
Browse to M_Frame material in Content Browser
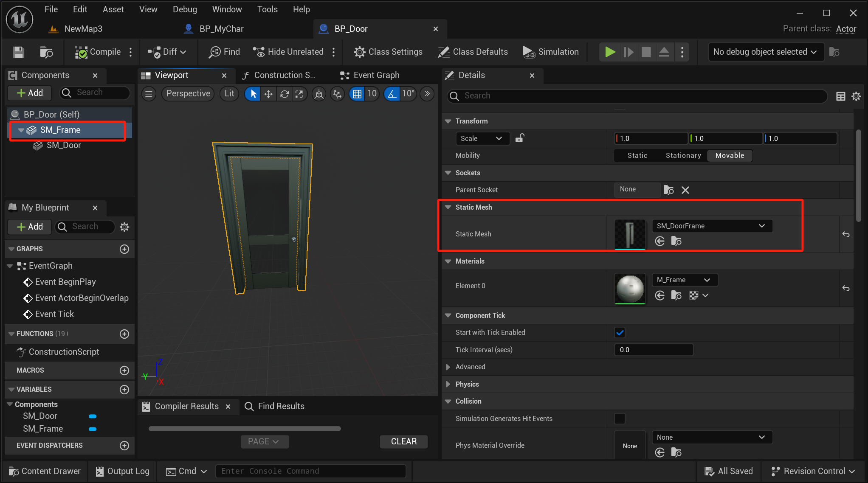point(676,295)
